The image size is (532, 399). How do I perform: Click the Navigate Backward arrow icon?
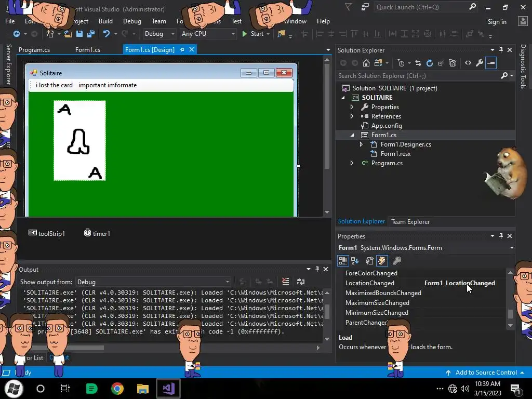[x=16, y=34]
